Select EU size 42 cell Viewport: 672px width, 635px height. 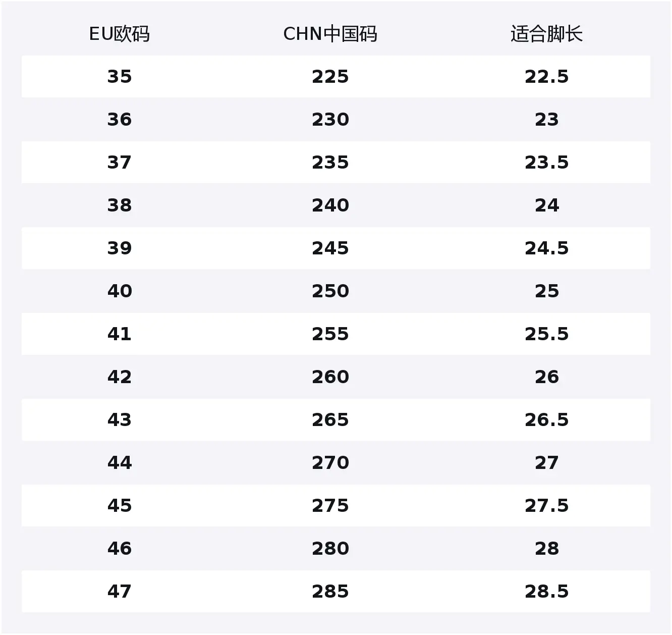coord(120,377)
